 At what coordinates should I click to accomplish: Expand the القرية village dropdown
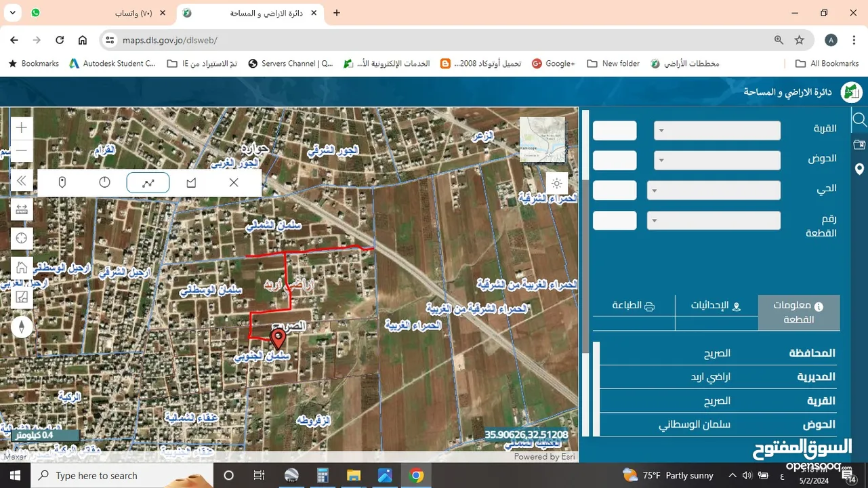717,131
